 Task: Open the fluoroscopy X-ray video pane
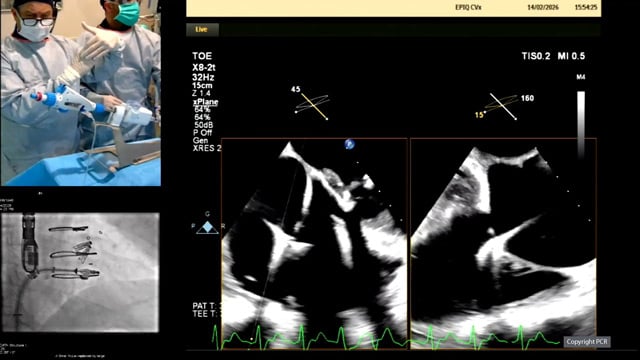(80, 272)
